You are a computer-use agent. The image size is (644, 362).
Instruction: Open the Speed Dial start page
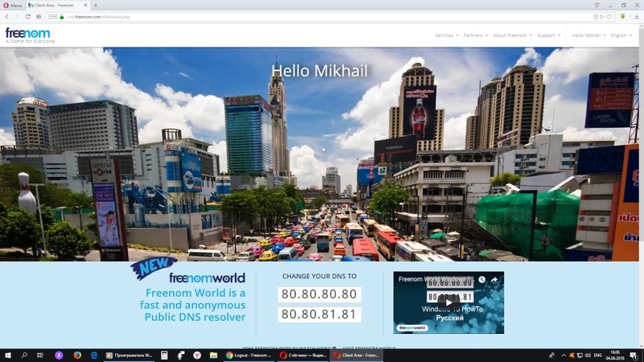(39, 17)
